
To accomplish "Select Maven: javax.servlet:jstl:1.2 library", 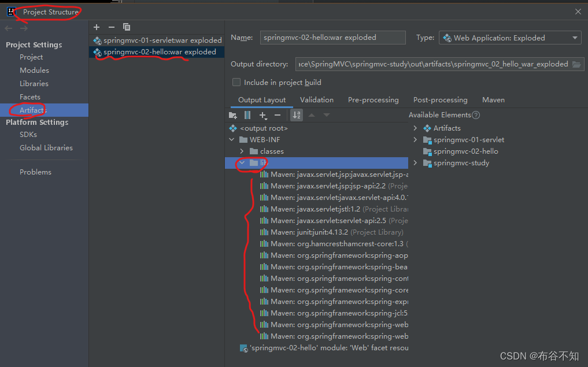I will 334,209.
